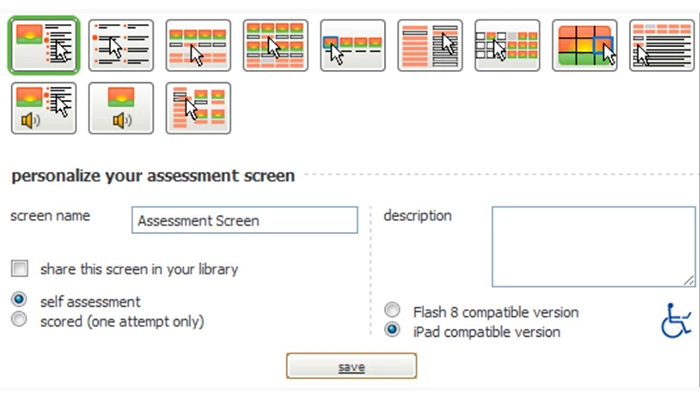This screenshot has width=700, height=400.
Task: Click the wheelchair accessibility icon
Action: [x=677, y=320]
